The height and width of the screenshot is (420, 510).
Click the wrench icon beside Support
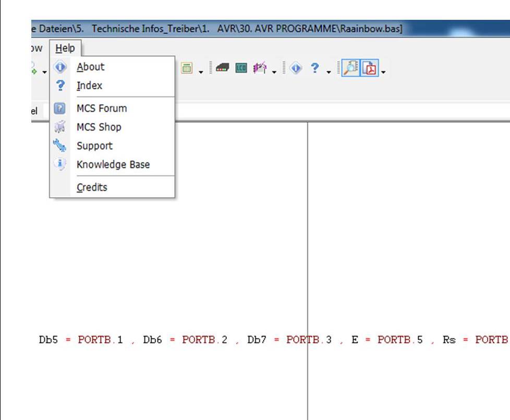60,146
